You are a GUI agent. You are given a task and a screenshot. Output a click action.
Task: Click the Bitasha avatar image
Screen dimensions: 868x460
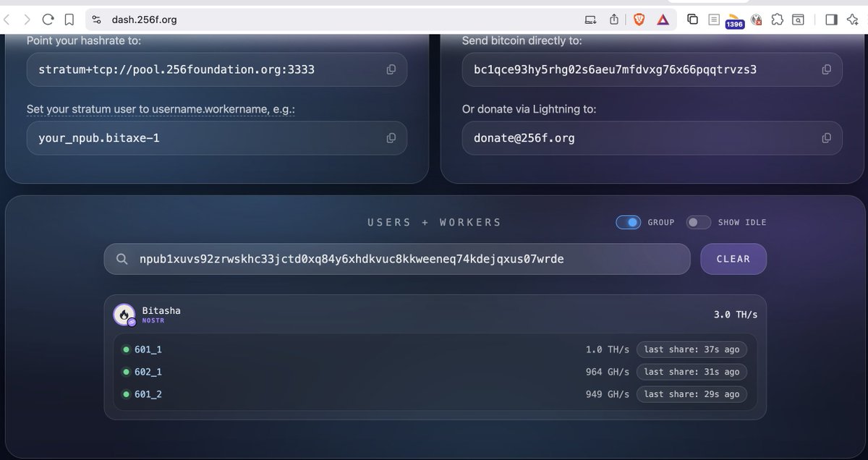[124, 315]
